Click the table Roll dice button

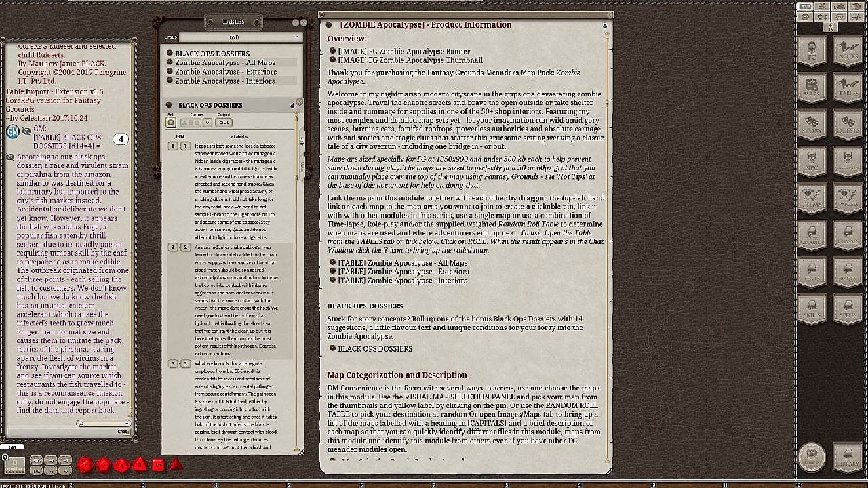pos(171,123)
